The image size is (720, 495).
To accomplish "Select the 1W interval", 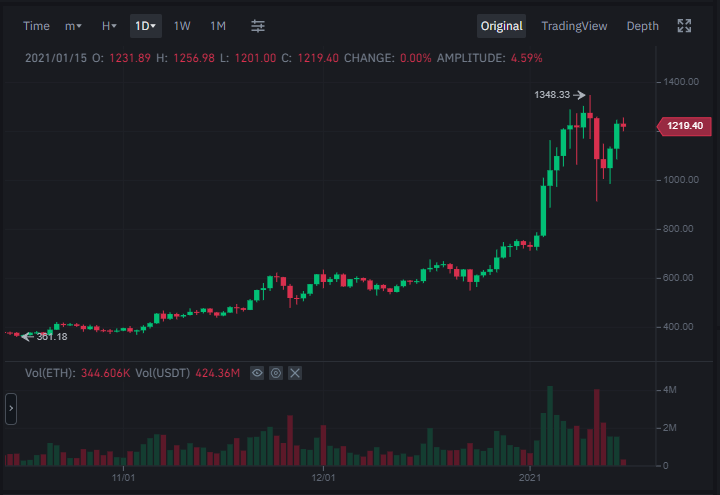I will click(x=182, y=26).
